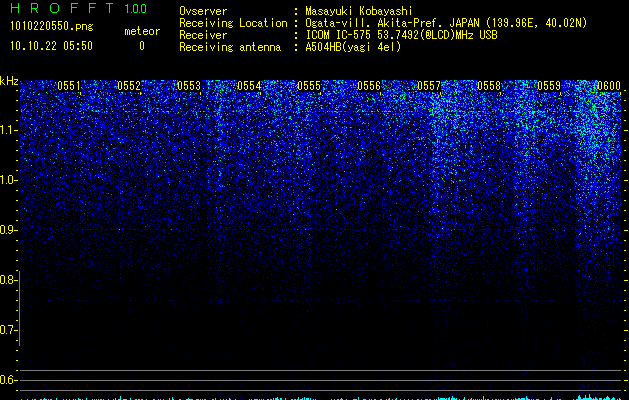
Task: Click the 0553 time marker
Action: 189,86
